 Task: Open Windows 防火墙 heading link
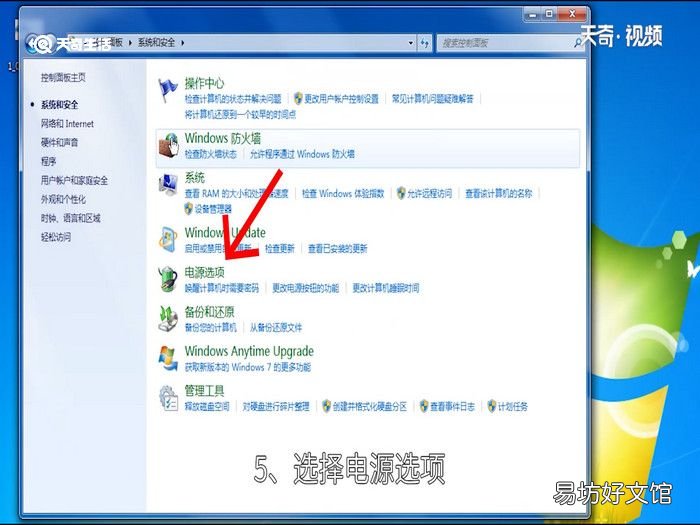(223, 138)
